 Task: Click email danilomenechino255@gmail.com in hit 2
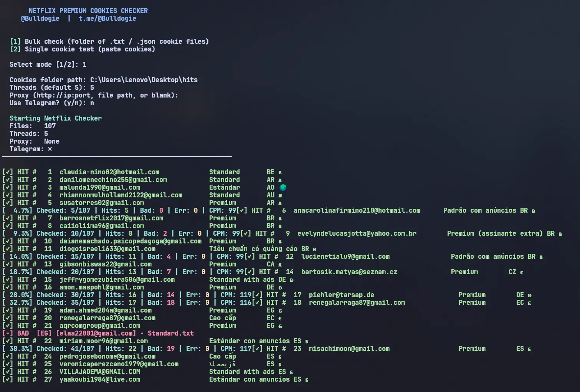(113, 180)
